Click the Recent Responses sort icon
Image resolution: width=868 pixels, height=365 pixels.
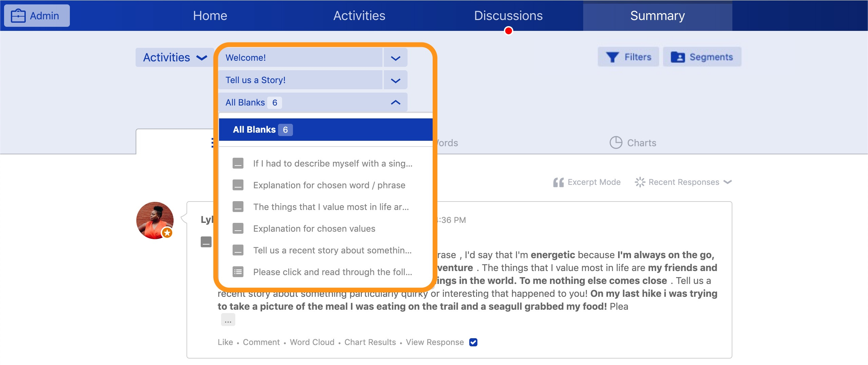click(640, 182)
